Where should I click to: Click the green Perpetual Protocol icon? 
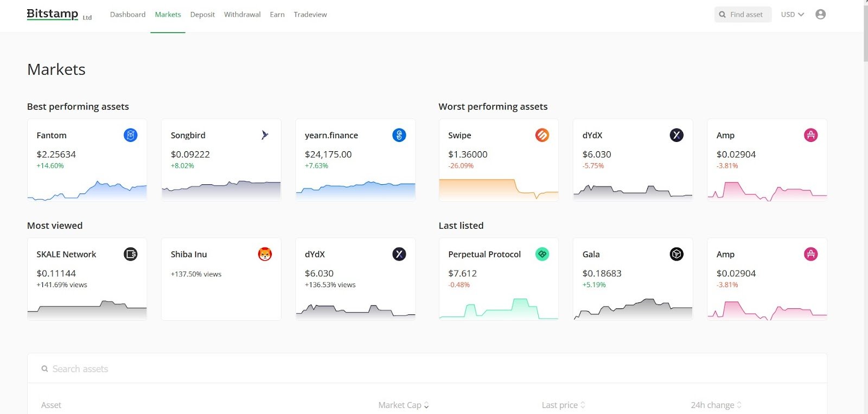[x=542, y=254]
